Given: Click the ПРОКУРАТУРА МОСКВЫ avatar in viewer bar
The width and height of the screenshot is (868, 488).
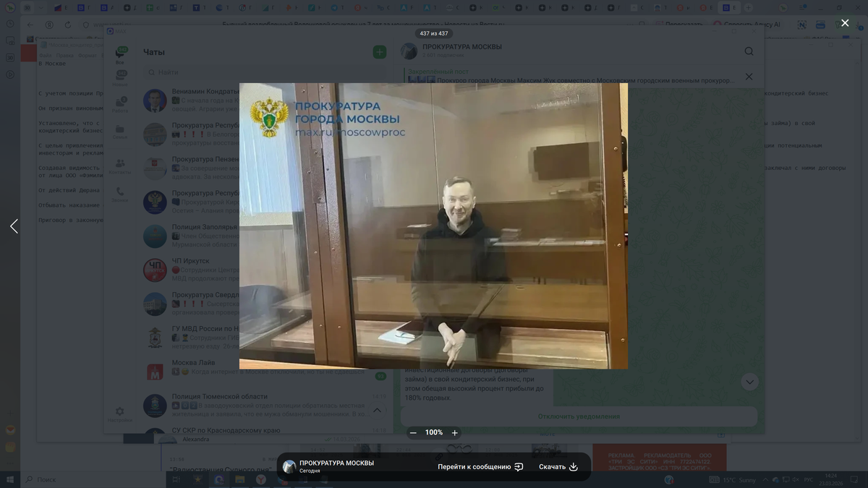Looking at the screenshot, I should [290, 467].
